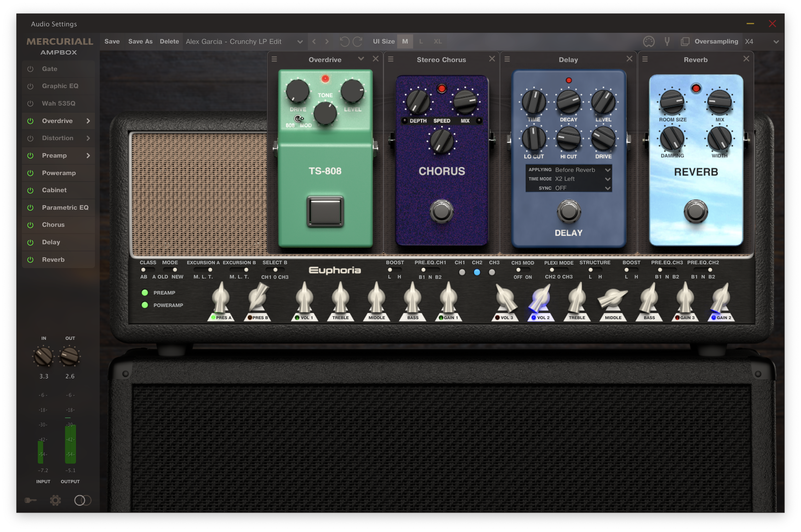801x532 pixels.
Task: Expand the Distortion sidebar arrow
Action: click(88, 138)
